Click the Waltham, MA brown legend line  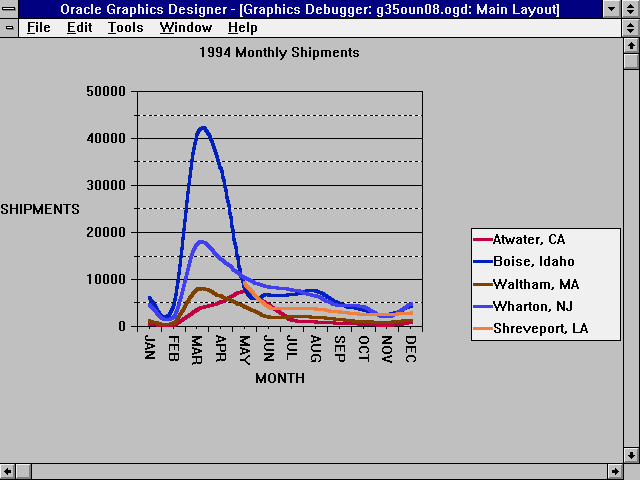481,284
